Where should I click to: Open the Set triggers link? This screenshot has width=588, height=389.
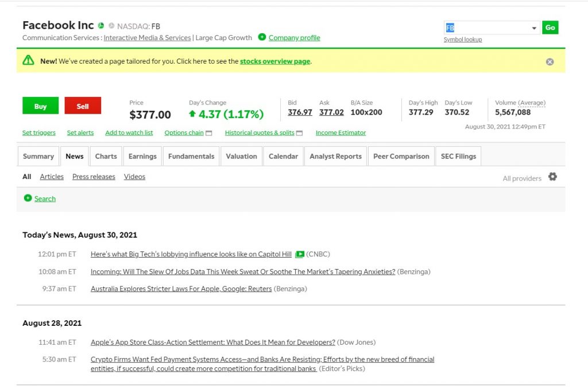38,133
